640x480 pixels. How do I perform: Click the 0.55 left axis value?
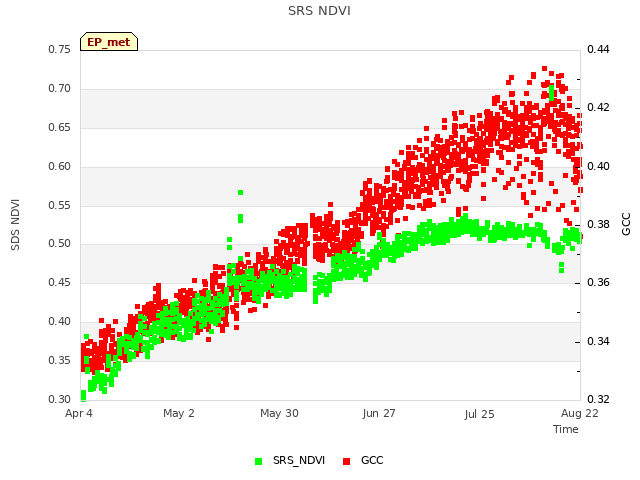pyautogui.click(x=60, y=205)
